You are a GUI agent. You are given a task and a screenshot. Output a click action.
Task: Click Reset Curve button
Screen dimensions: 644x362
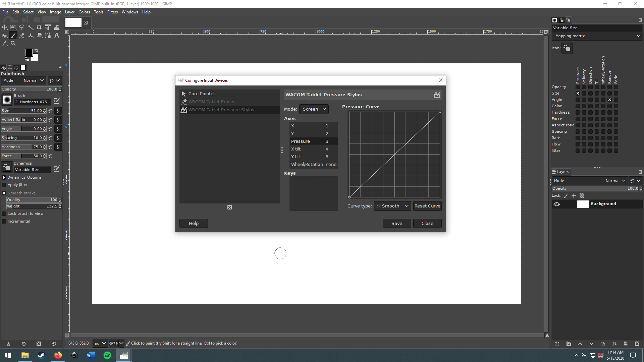(427, 206)
